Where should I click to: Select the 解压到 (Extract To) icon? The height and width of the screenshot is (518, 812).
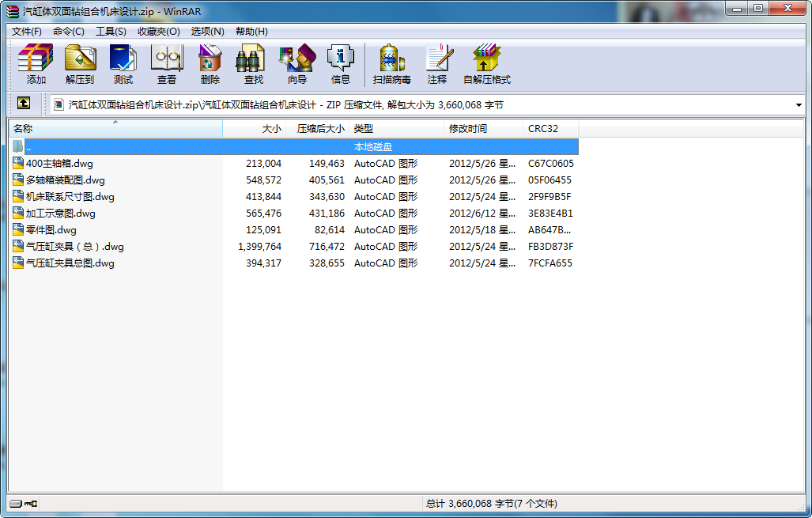[79, 63]
